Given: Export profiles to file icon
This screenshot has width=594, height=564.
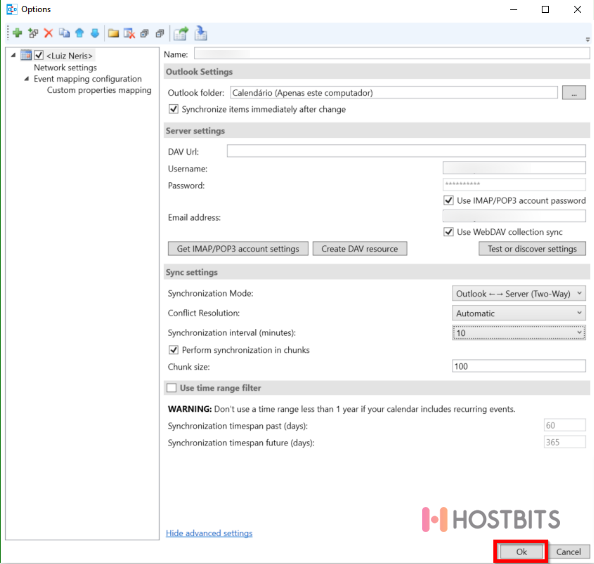Looking at the screenshot, I should tap(181, 33).
